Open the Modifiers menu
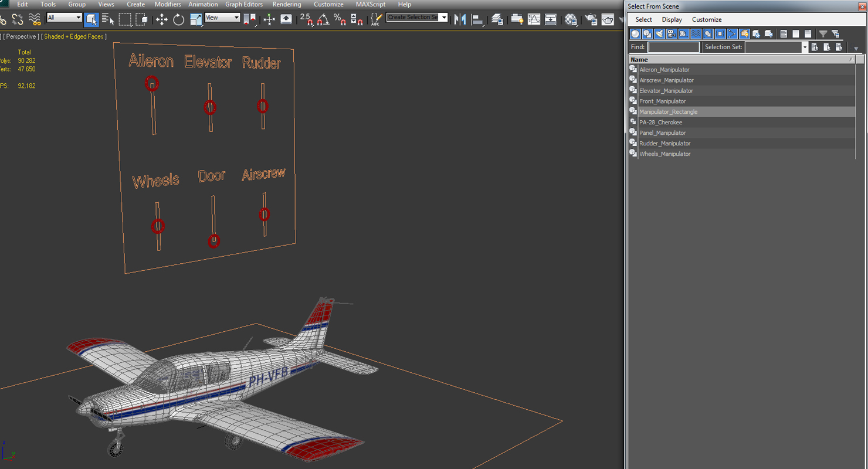Image resolution: width=868 pixels, height=469 pixels. click(168, 4)
